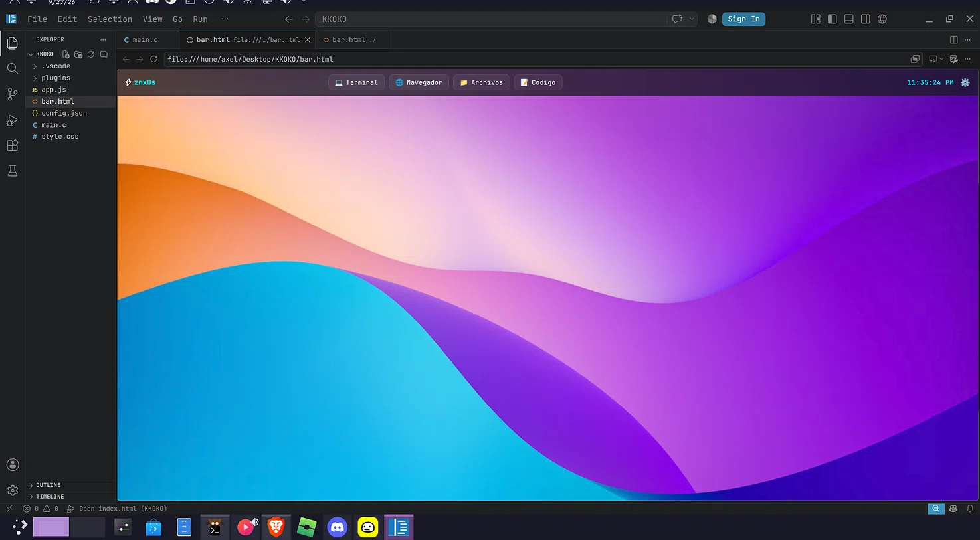
Task: Open the Explorer view in activity bar
Action: [12, 43]
